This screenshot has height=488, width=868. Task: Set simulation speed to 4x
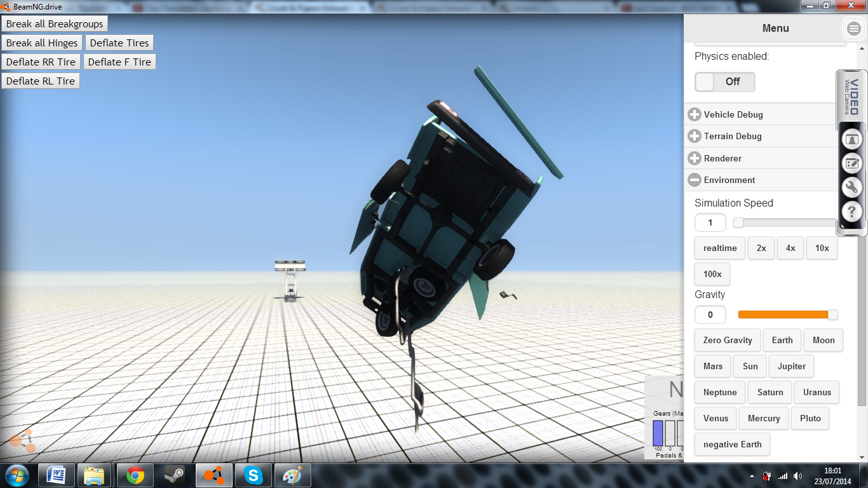pyautogui.click(x=790, y=248)
